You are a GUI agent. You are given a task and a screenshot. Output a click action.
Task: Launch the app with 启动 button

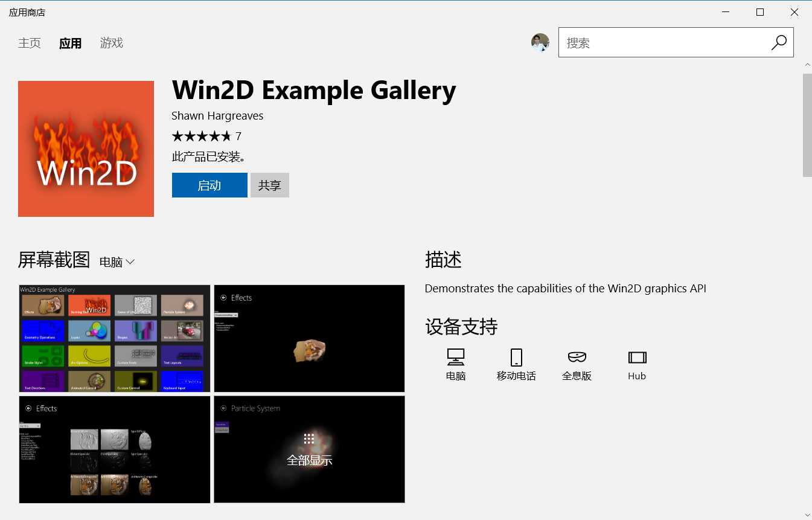[x=209, y=185]
